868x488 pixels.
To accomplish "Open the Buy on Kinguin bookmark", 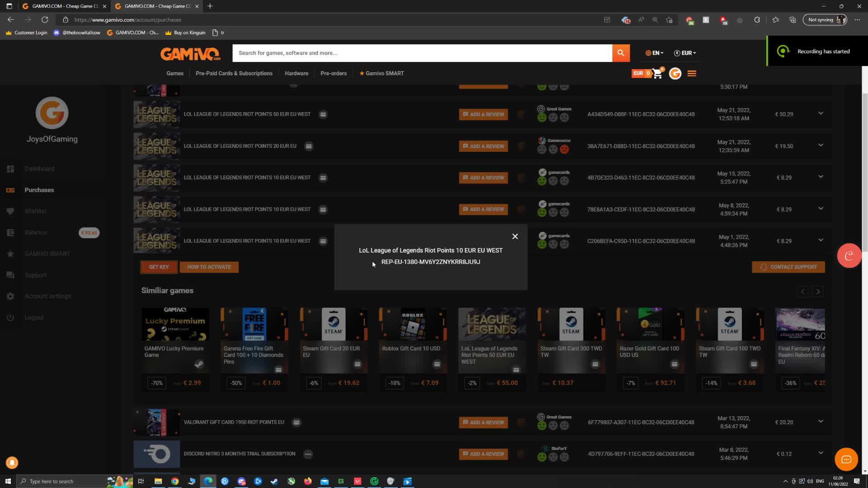I will click(x=185, y=33).
